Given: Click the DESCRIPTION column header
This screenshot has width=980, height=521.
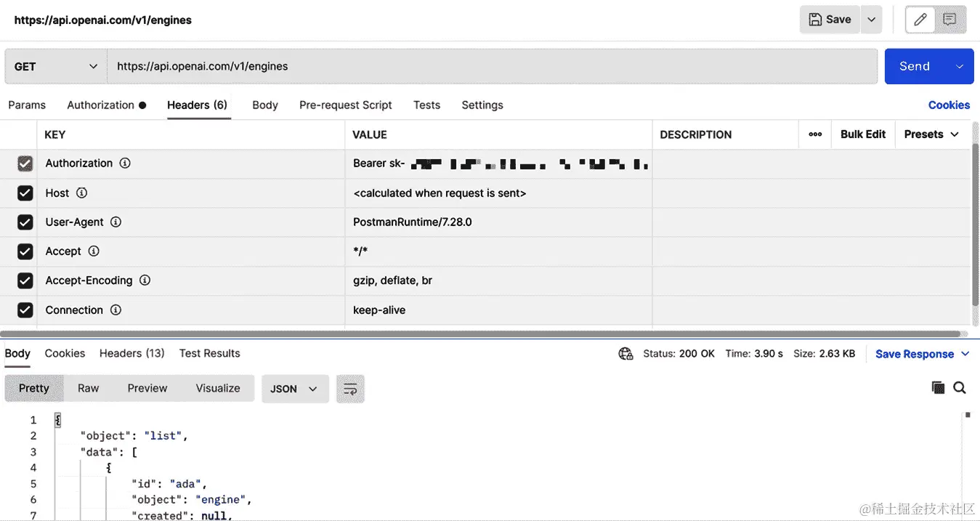Looking at the screenshot, I should (x=696, y=134).
